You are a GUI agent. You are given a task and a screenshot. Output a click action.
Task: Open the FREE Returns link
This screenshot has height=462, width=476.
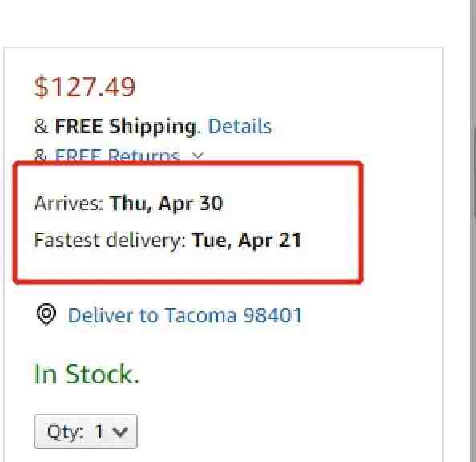pyautogui.click(x=118, y=155)
